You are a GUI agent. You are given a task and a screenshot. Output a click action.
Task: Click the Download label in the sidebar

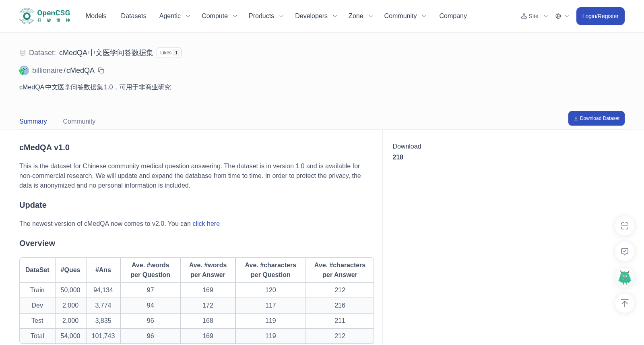(x=407, y=147)
